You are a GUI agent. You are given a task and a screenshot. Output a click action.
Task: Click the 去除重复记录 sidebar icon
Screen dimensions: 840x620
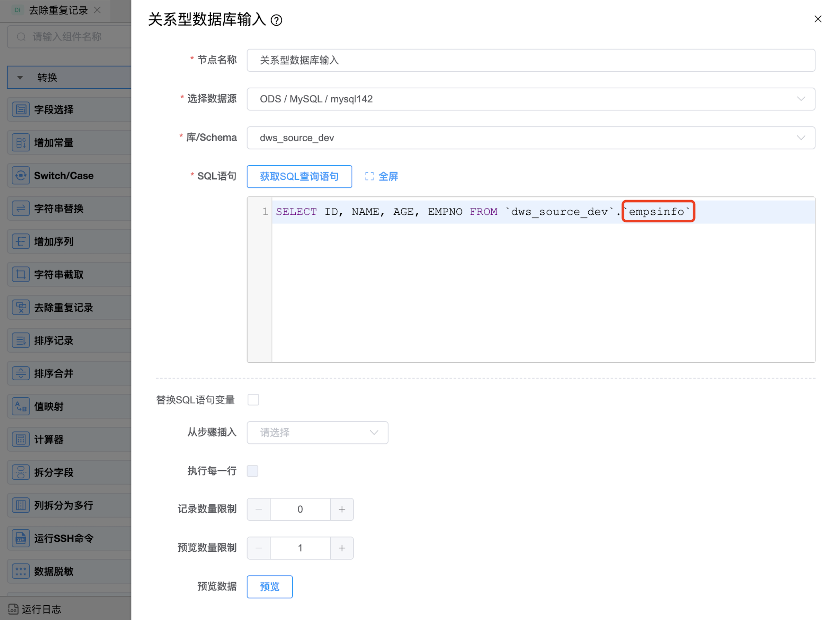point(21,308)
